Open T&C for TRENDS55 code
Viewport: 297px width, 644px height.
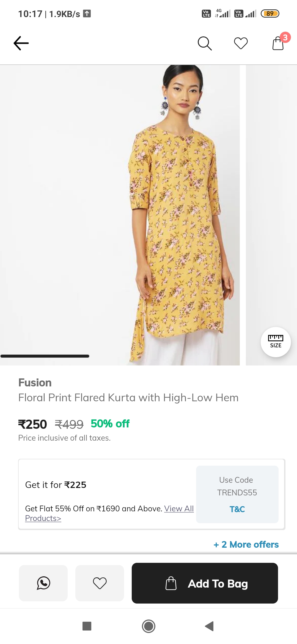click(237, 509)
